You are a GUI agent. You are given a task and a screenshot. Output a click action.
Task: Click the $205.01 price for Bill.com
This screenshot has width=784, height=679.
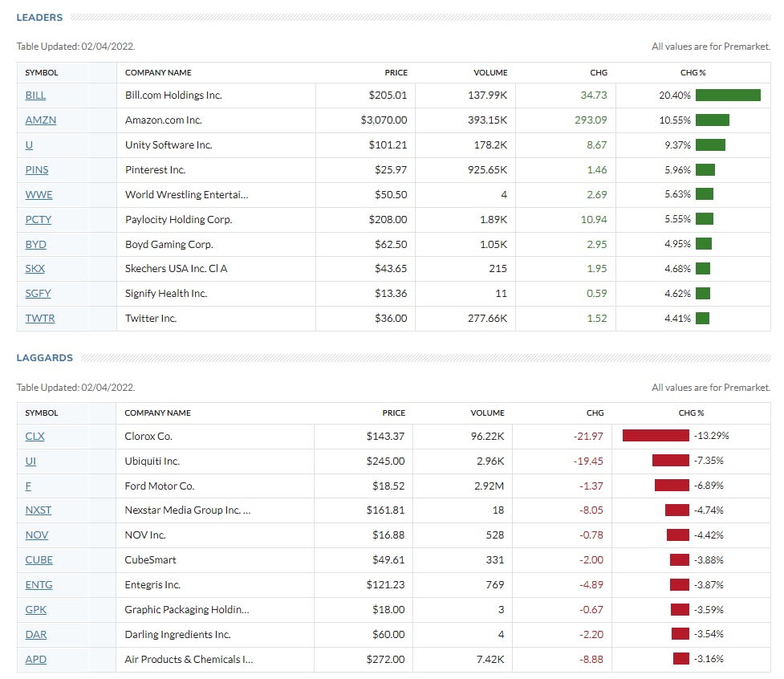[x=388, y=95]
